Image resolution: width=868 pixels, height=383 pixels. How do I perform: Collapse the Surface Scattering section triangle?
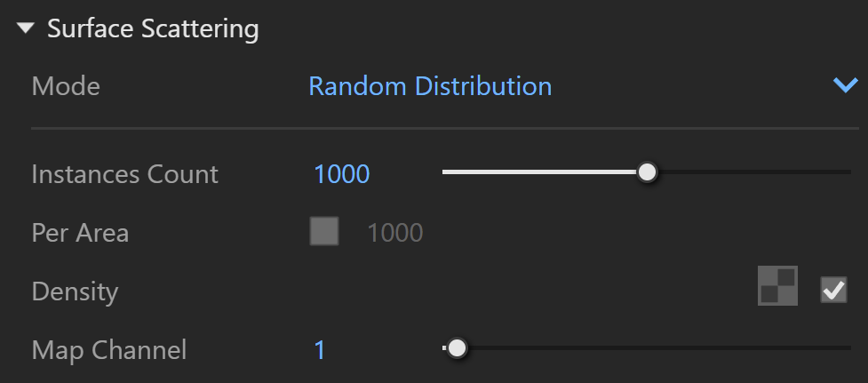coord(26,28)
